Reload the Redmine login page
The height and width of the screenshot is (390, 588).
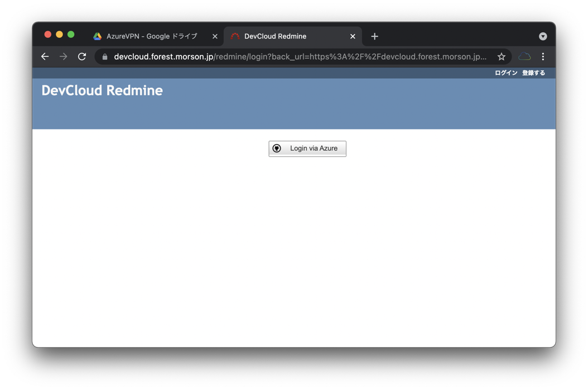(82, 56)
